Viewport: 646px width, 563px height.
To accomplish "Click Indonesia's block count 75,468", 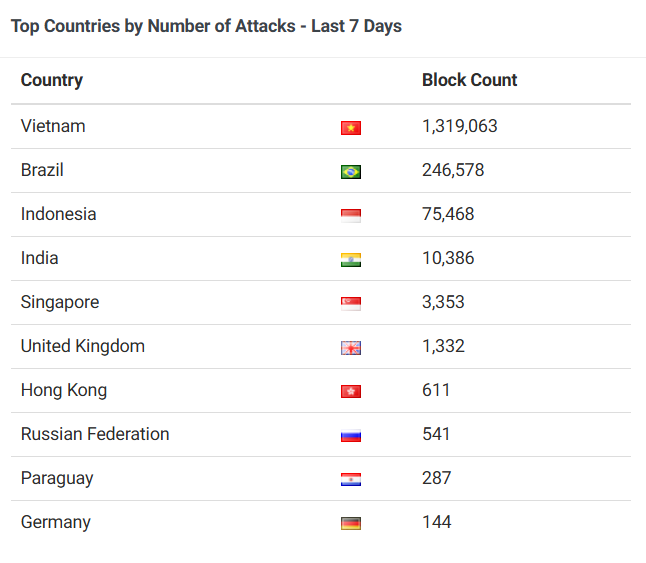I will coord(448,214).
